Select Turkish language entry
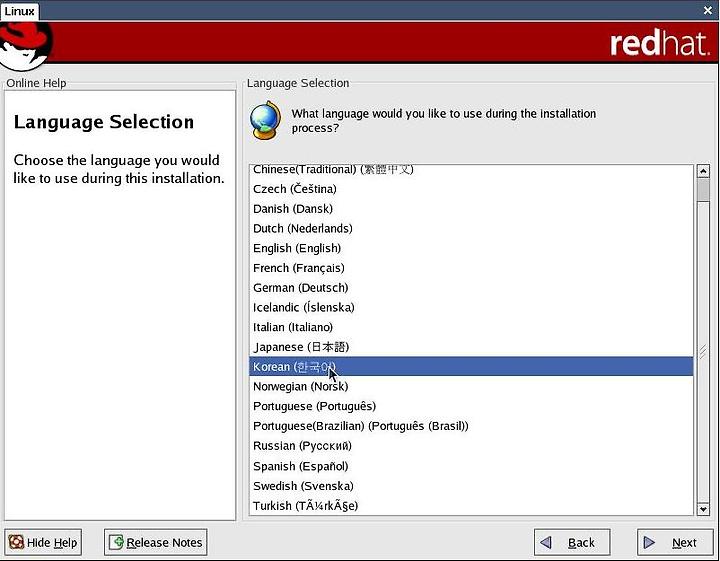The height and width of the screenshot is (561, 720). coord(471,505)
